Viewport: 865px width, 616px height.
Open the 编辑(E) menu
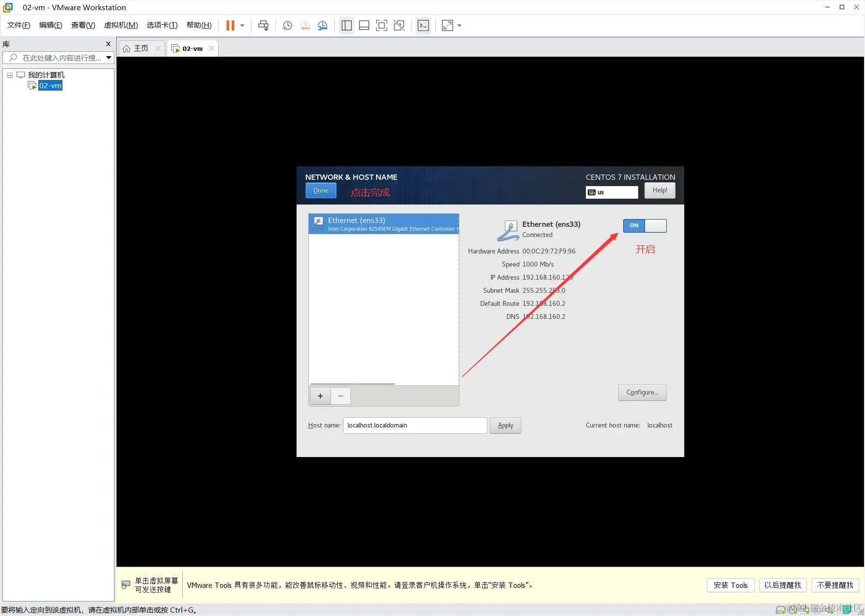[50, 25]
